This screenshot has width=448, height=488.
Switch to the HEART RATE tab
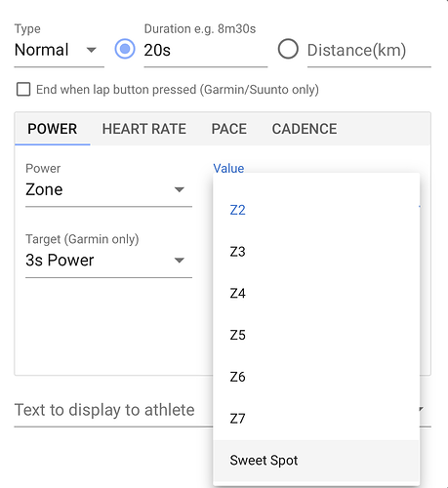point(144,129)
